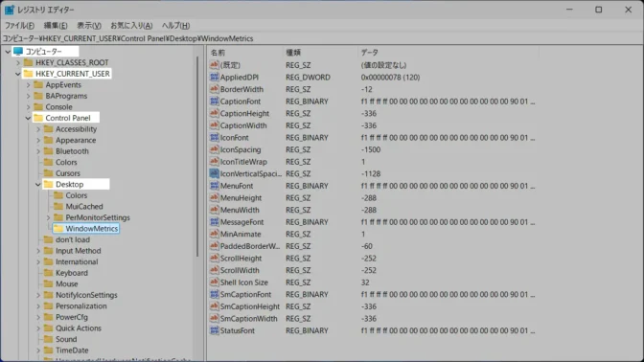
Task: Click the MinAnimate string icon
Action: point(214,234)
